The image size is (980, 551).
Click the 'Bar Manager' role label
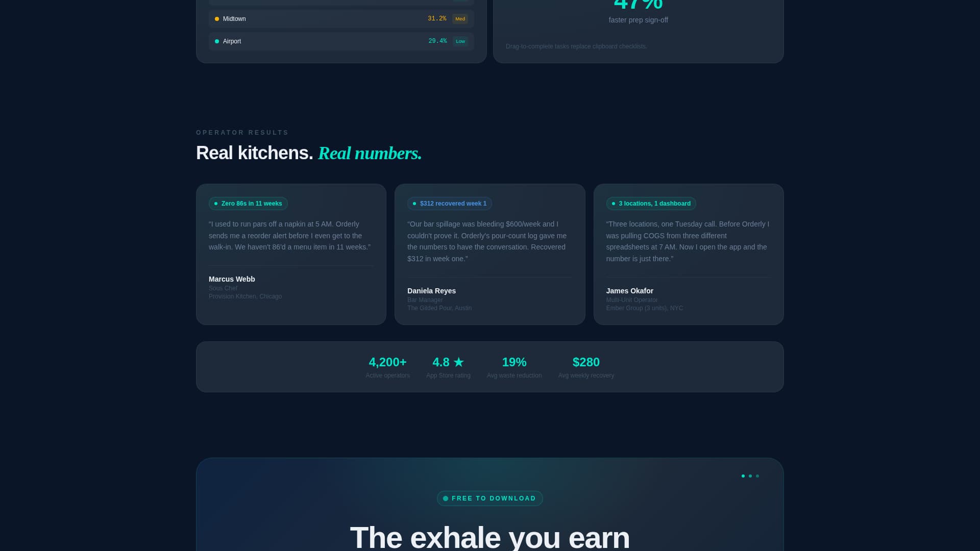click(425, 300)
